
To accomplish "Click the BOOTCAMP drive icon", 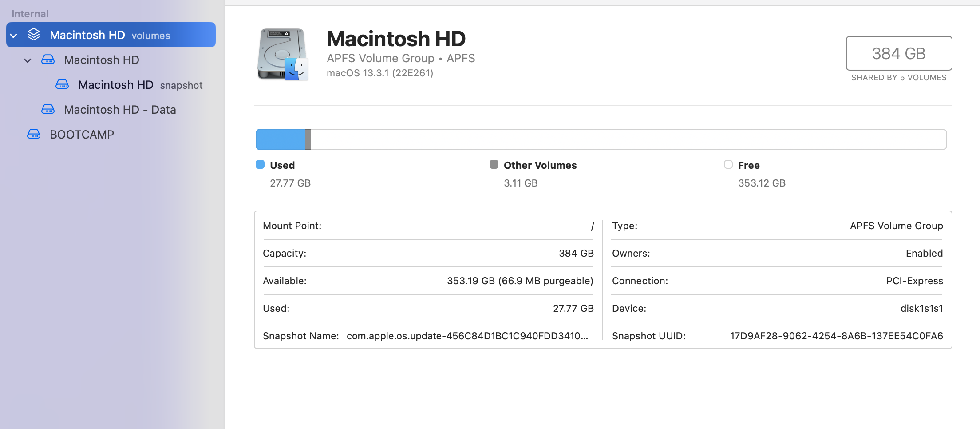I will 33,134.
